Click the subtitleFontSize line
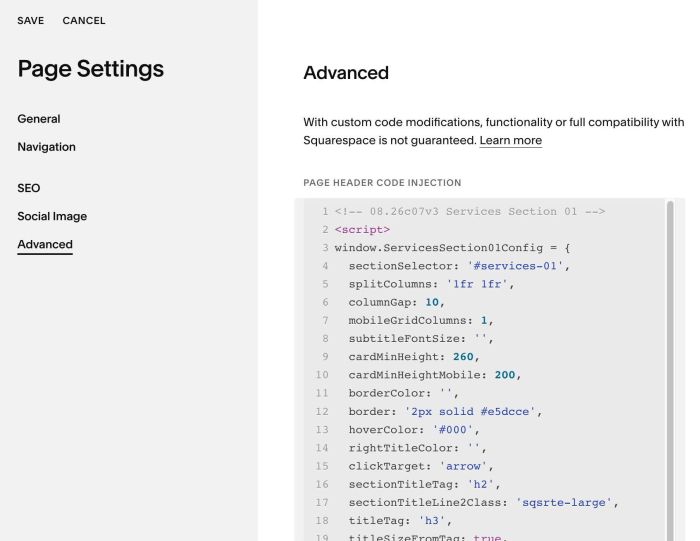This screenshot has width=700, height=541. click(x=421, y=339)
